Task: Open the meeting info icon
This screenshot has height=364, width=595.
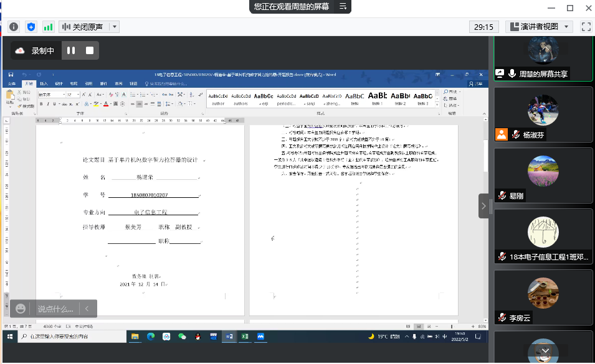Action: (x=14, y=27)
